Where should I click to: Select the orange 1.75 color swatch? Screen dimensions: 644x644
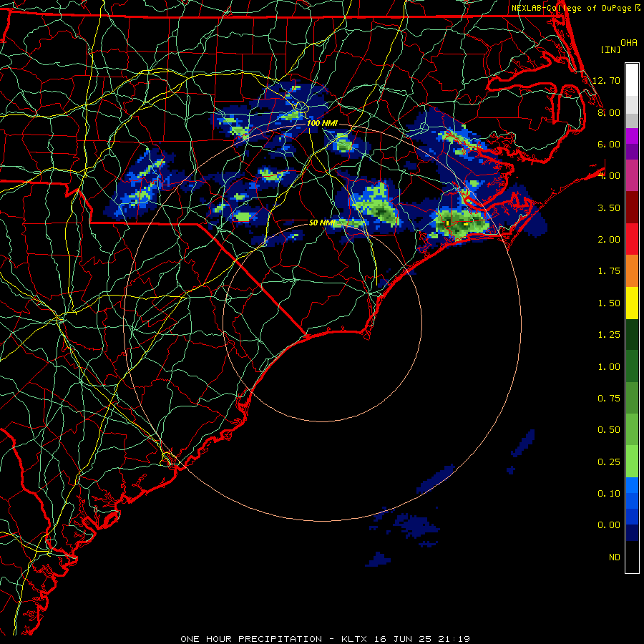pos(632,271)
